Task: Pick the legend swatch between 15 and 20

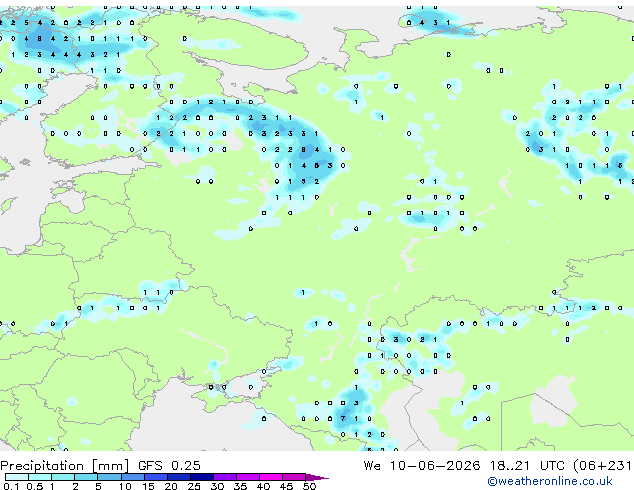Action: pyautogui.click(x=156, y=477)
